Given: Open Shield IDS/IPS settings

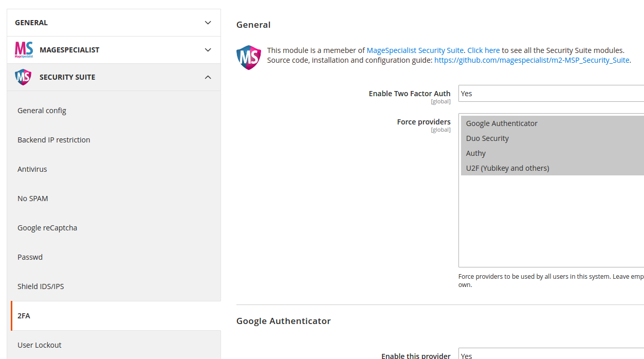Looking at the screenshot, I should click(x=41, y=286).
